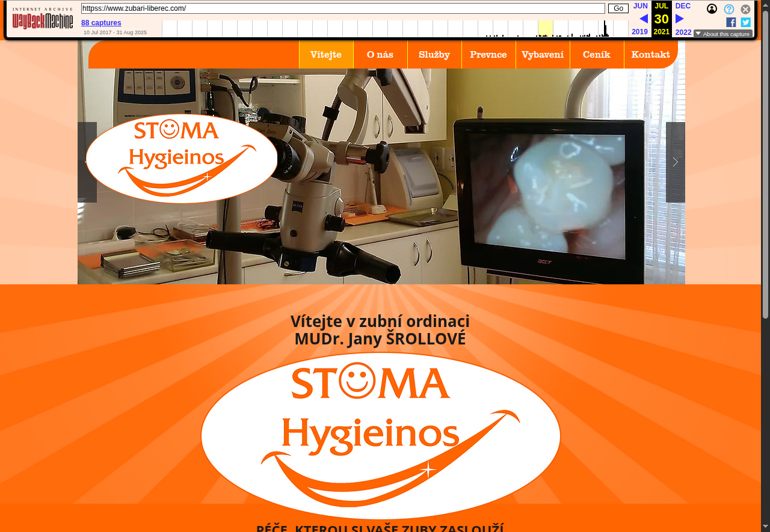The width and height of the screenshot is (770, 532).
Task: Open the Kontakt page
Action: point(650,55)
